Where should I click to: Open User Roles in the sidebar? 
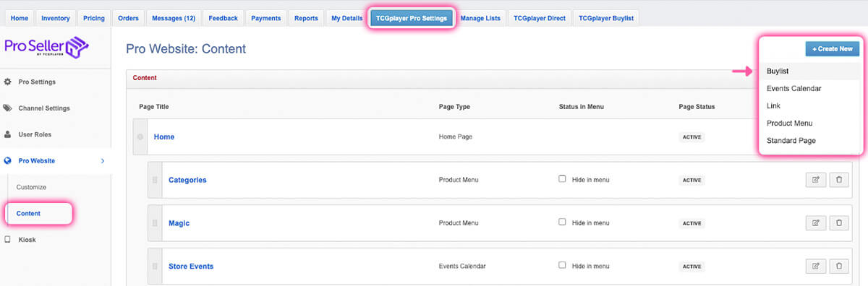pos(35,134)
